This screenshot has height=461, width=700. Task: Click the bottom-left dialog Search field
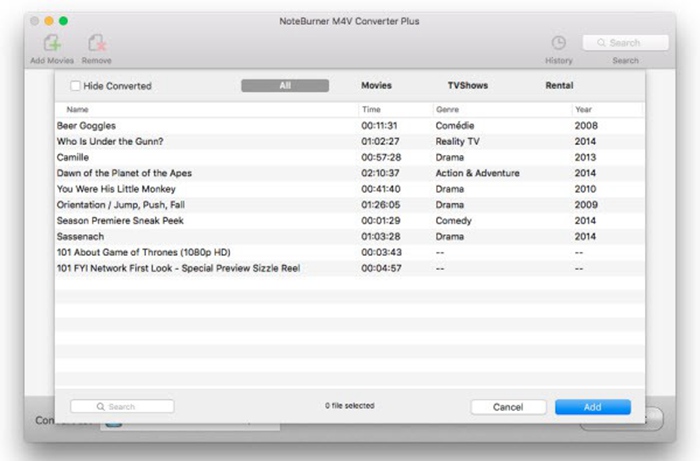point(122,407)
